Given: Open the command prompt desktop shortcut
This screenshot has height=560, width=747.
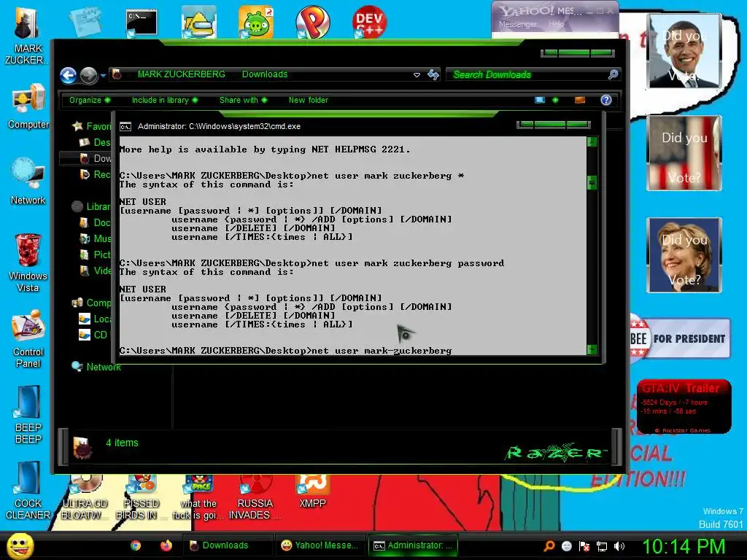Looking at the screenshot, I should coord(142,23).
